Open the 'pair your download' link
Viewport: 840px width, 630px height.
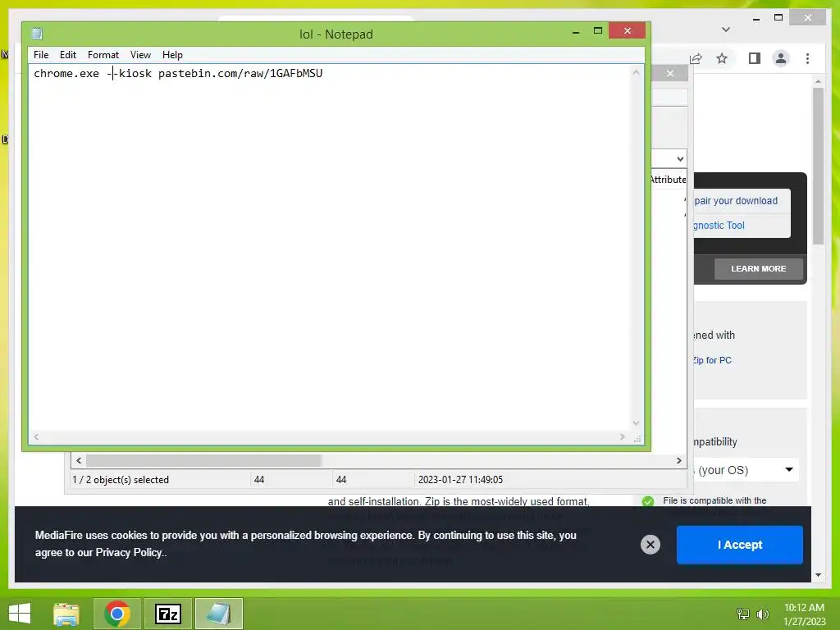pyautogui.click(x=736, y=201)
